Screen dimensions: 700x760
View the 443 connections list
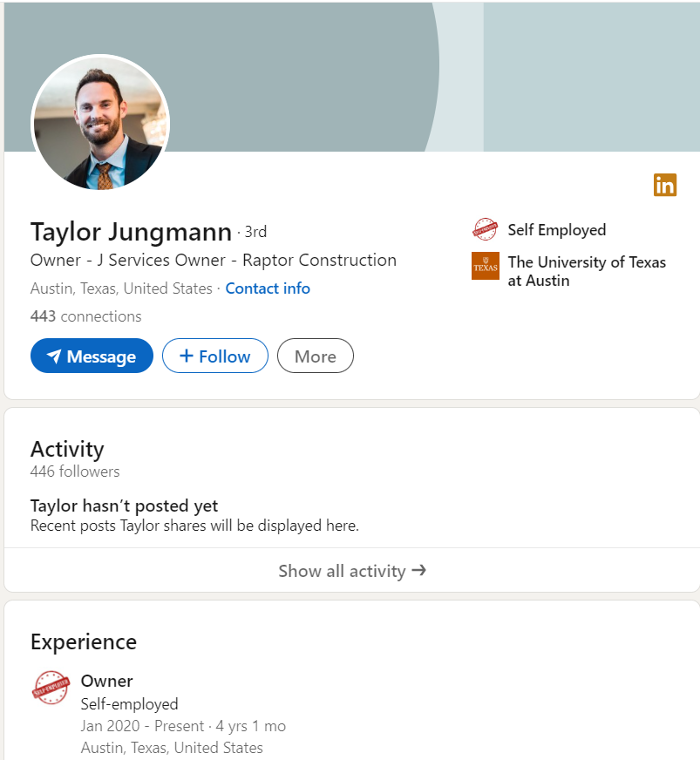tap(85, 316)
